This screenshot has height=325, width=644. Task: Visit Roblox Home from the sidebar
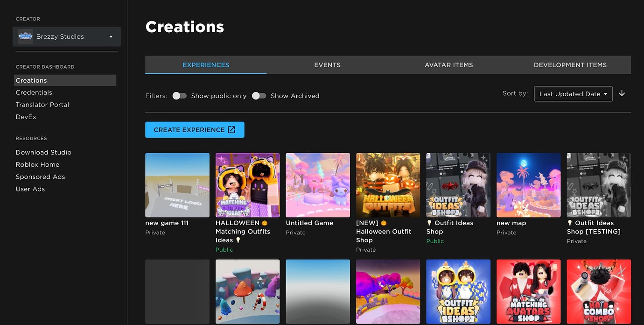37,164
